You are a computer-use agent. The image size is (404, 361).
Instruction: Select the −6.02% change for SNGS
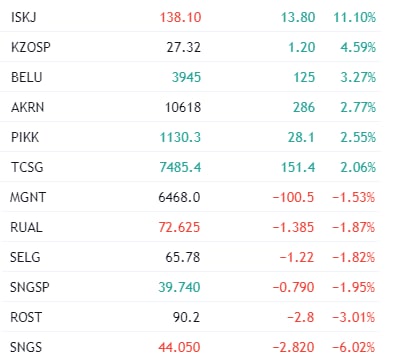coord(354,347)
